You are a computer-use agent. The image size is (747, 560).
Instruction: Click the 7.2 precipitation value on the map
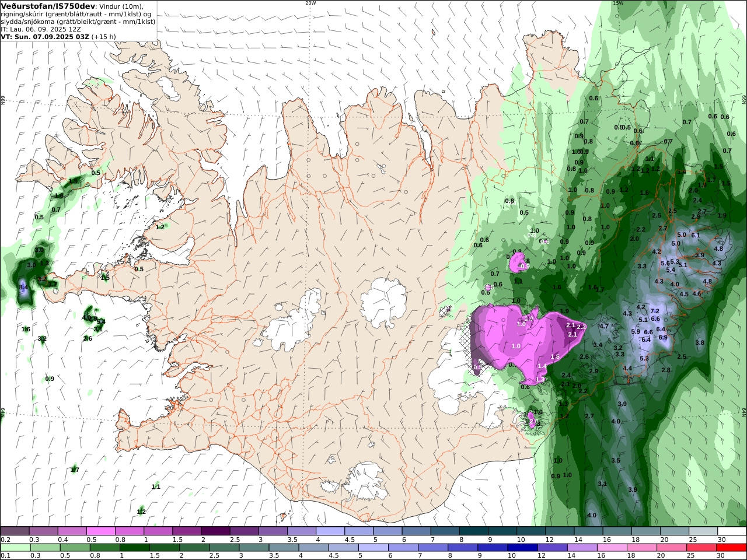click(x=655, y=311)
